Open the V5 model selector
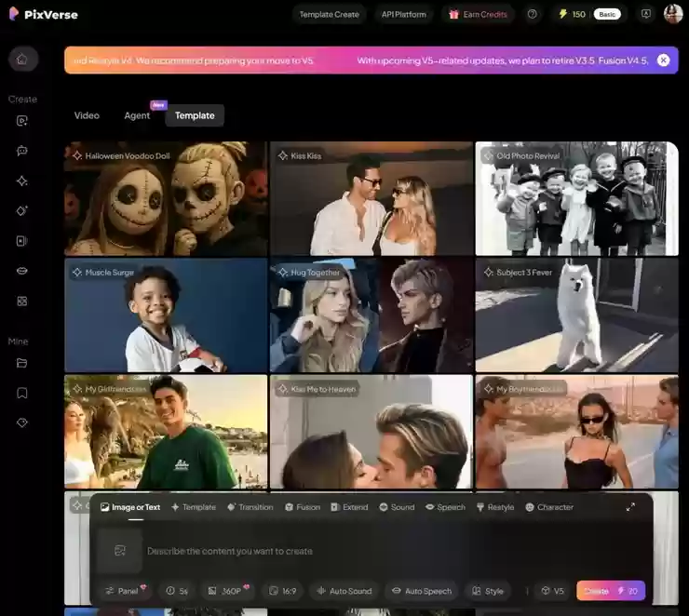Viewport: 689px width, 616px height. tap(553, 591)
